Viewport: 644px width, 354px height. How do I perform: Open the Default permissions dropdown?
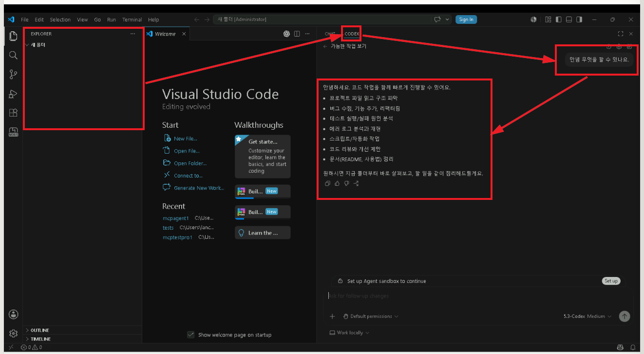point(371,316)
